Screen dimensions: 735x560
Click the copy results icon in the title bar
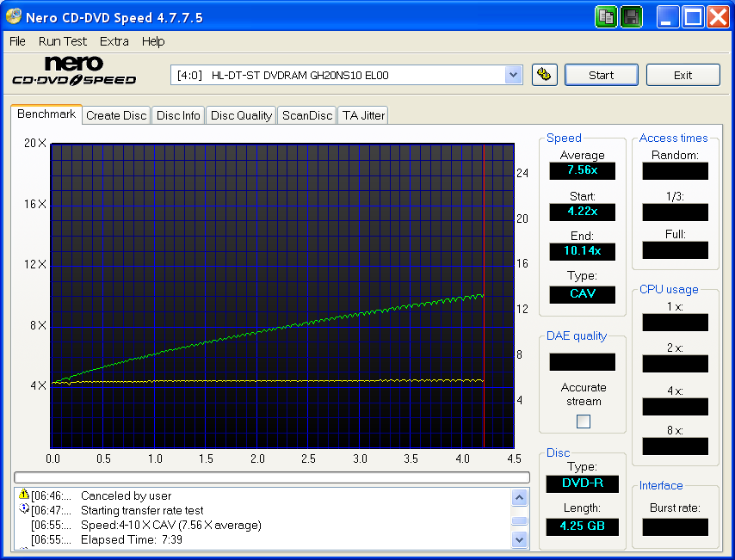606,16
